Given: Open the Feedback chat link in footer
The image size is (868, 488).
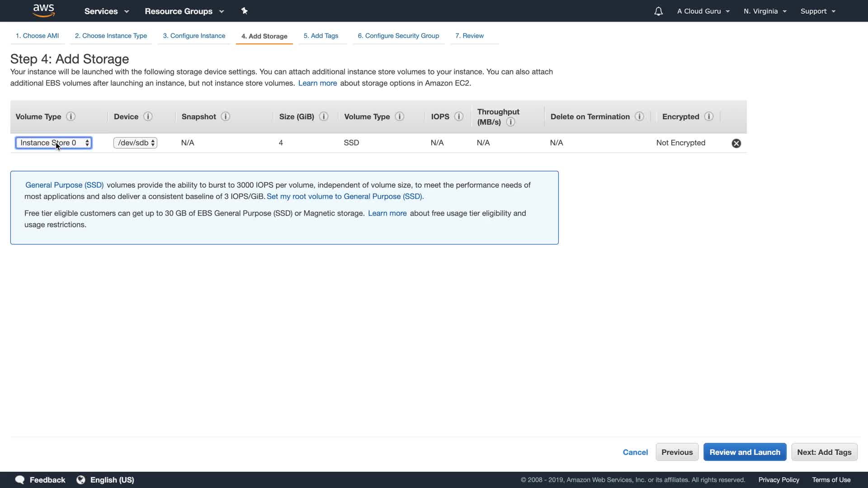Looking at the screenshot, I should pos(40,480).
